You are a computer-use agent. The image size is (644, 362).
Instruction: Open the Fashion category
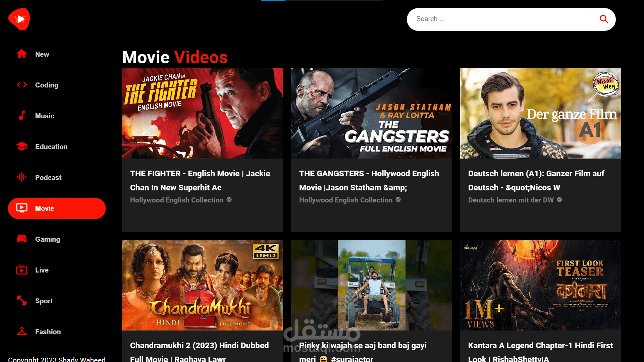pos(57,332)
